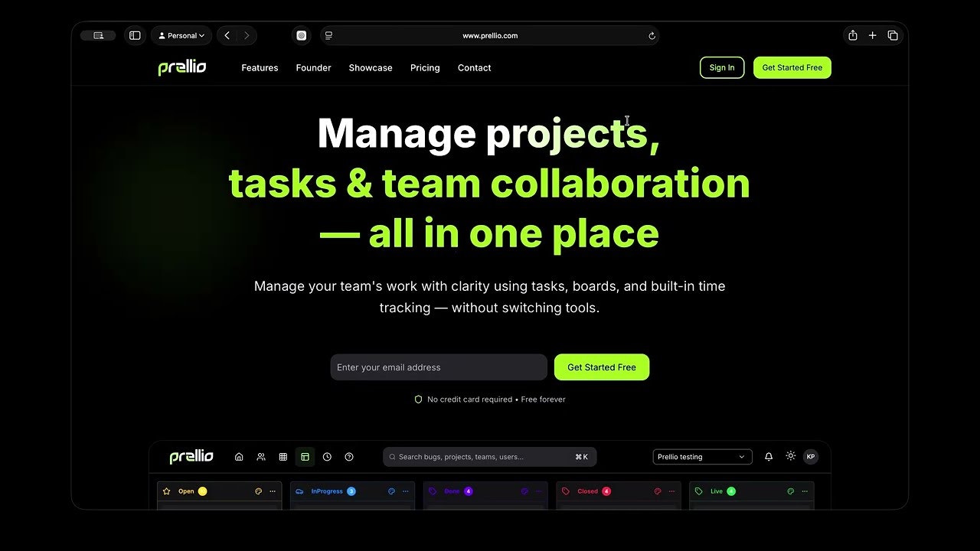Open the page reader menu icon in address bar
The image size is (980, 551).
coord(328,35)
